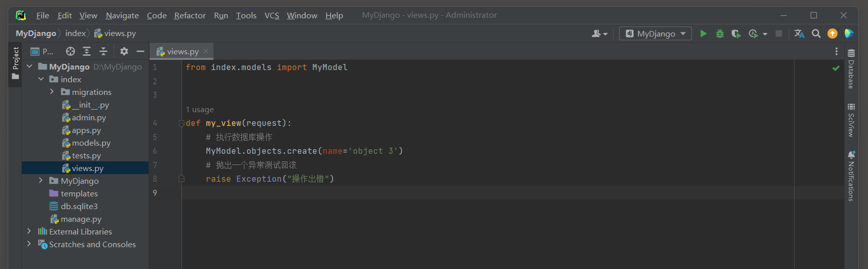Expand the migrations folder
868x269 pixels.
(52, 92)
